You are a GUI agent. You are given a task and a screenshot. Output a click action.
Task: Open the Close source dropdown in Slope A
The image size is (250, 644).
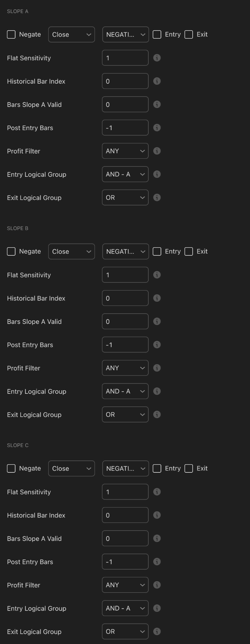71,34
